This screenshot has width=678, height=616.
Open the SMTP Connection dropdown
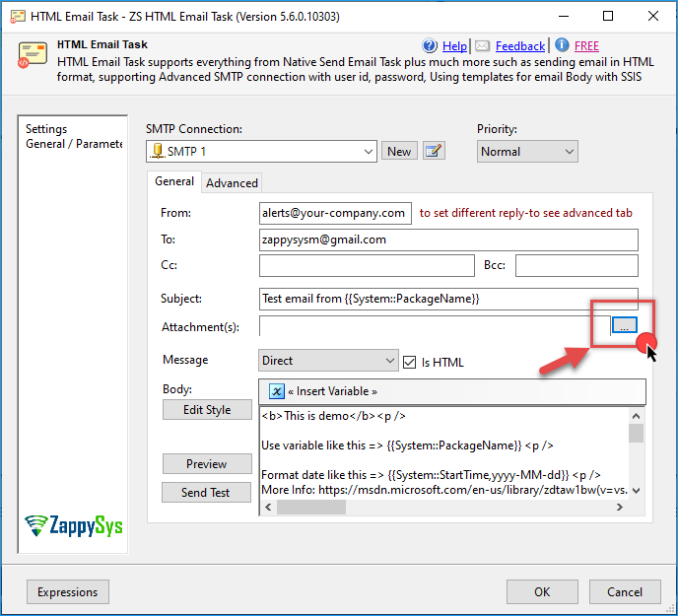(x=261, y=152)
